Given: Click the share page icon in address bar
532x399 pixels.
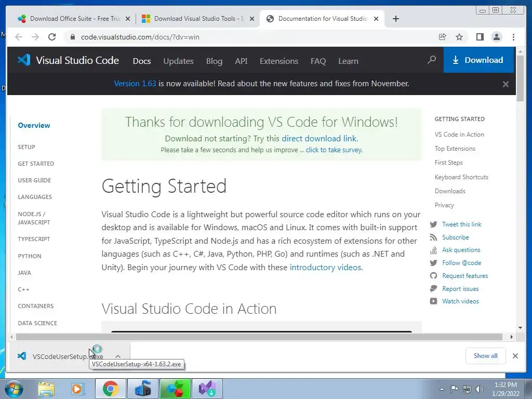Looking at the screenshot, I should (443, 37).
